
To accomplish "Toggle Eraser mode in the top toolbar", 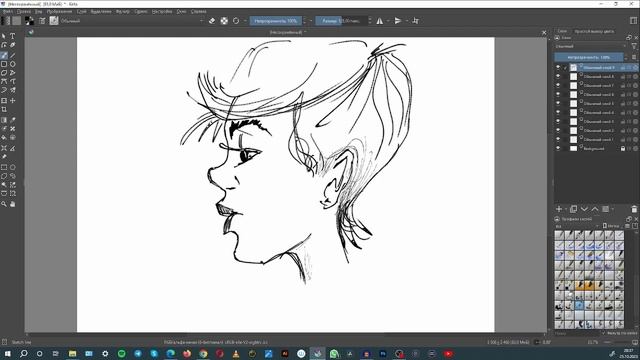I will 212,20.
